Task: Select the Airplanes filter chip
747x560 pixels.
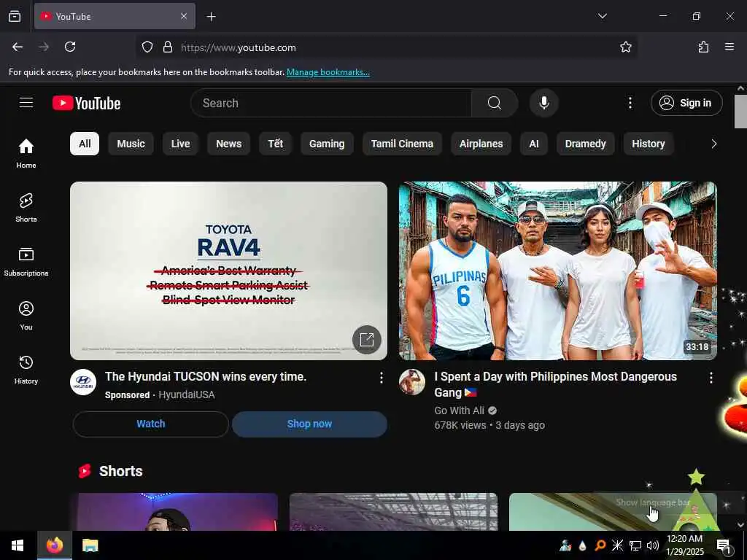Action: coord(481,144)
